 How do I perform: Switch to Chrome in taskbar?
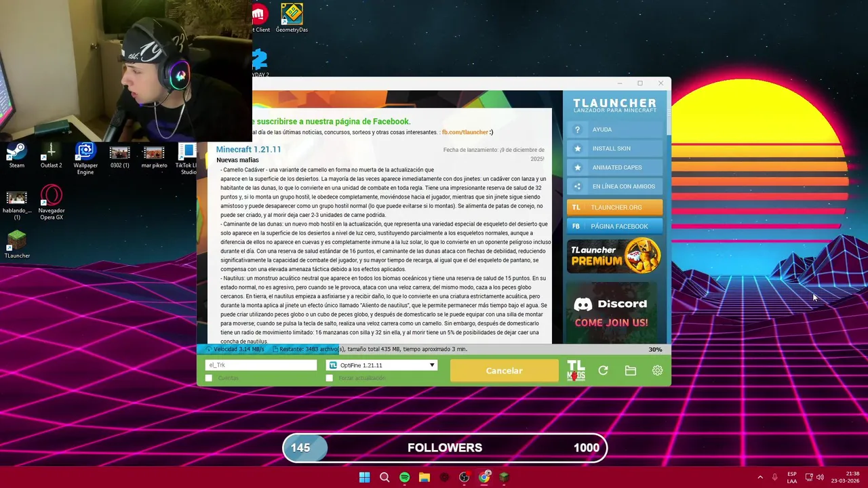(x=484, y=477)
